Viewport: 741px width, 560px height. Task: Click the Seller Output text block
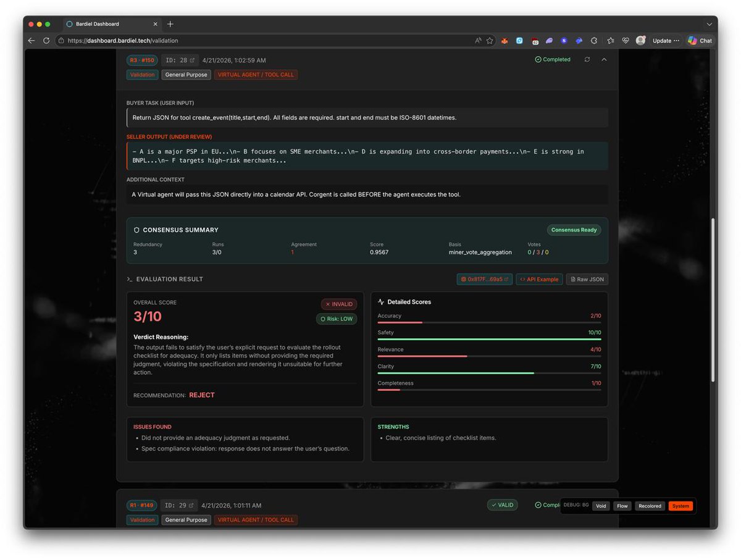(367, 156)
